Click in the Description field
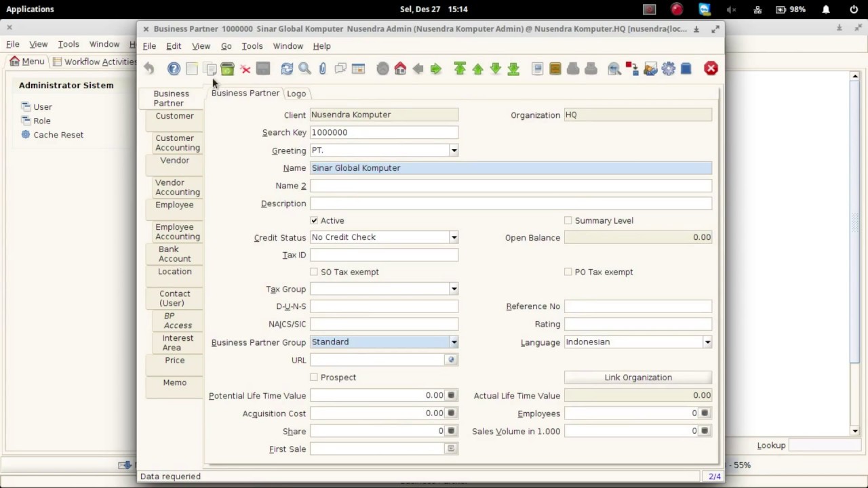 [511, 203]
